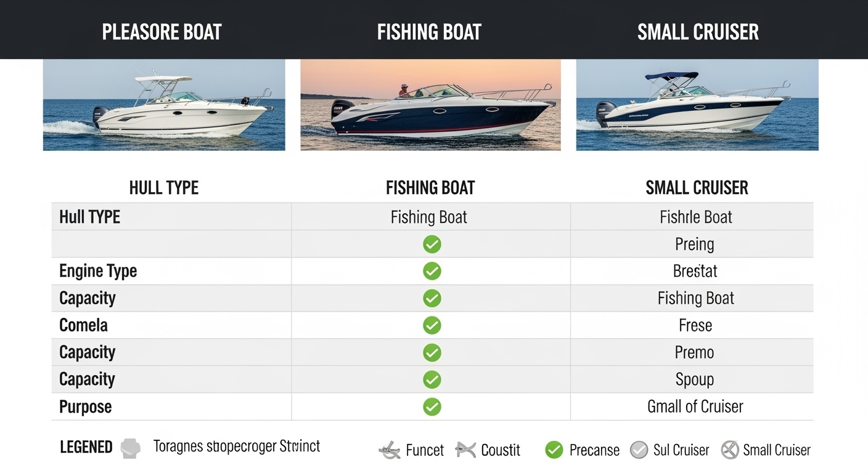Click the Gmall of Cruiser cell
The width and height of the screenshot is (868, 473).
point(695,406)
